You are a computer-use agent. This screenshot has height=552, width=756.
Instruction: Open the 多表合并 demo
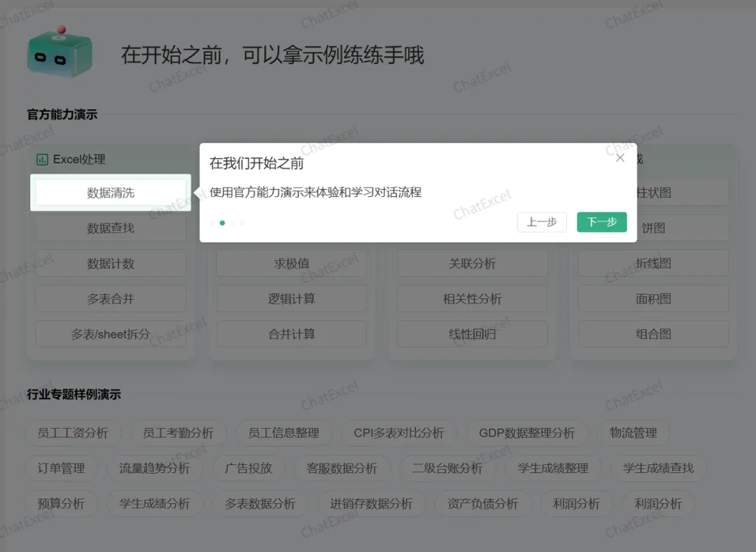[x=111, y=298]
